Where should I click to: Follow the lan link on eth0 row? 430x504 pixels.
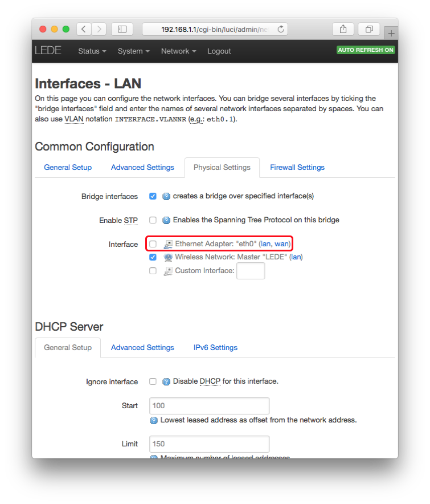tap(265, 244)
